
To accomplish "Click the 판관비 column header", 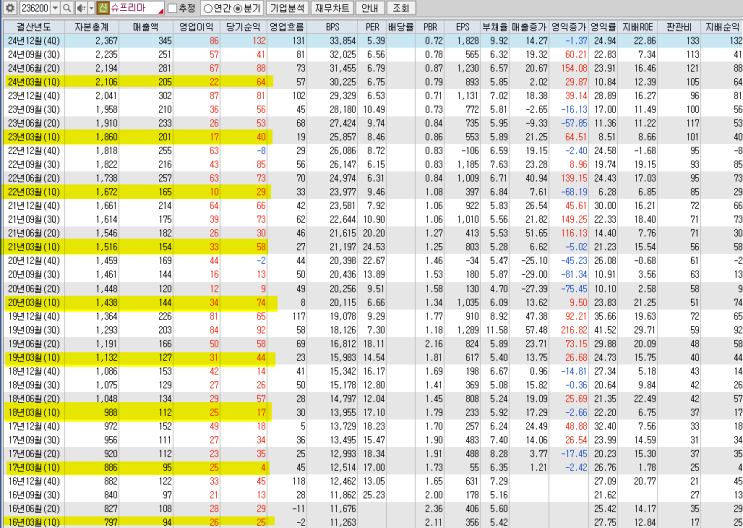I will pyautogui.click(x=679, y=27).
